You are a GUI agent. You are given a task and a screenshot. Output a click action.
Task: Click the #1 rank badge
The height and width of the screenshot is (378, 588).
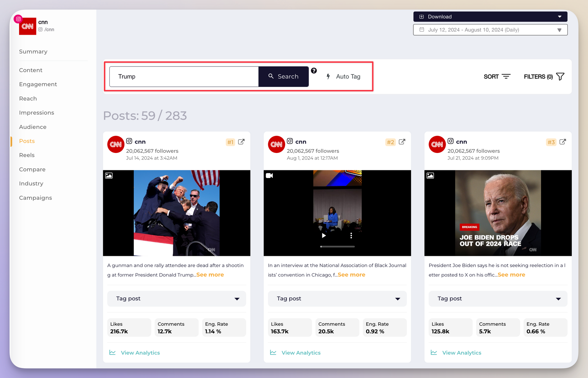(230, 142)
